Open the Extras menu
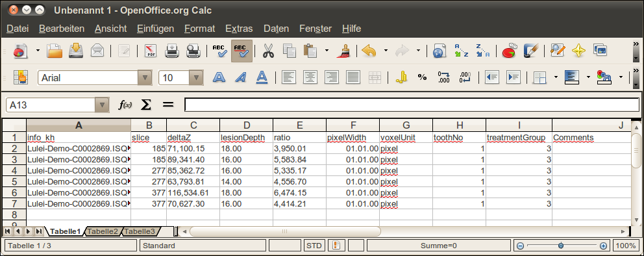 coord(239,29)
